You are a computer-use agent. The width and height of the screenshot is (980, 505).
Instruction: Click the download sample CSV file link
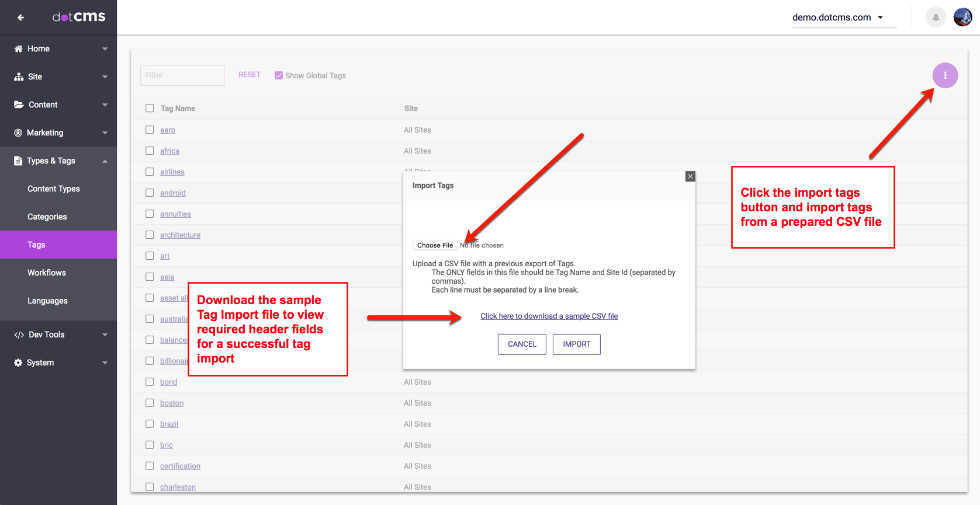(549, 316)
